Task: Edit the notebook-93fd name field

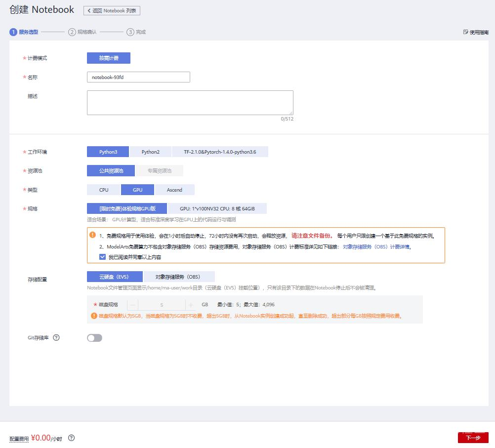Action: tap(139, 77)
